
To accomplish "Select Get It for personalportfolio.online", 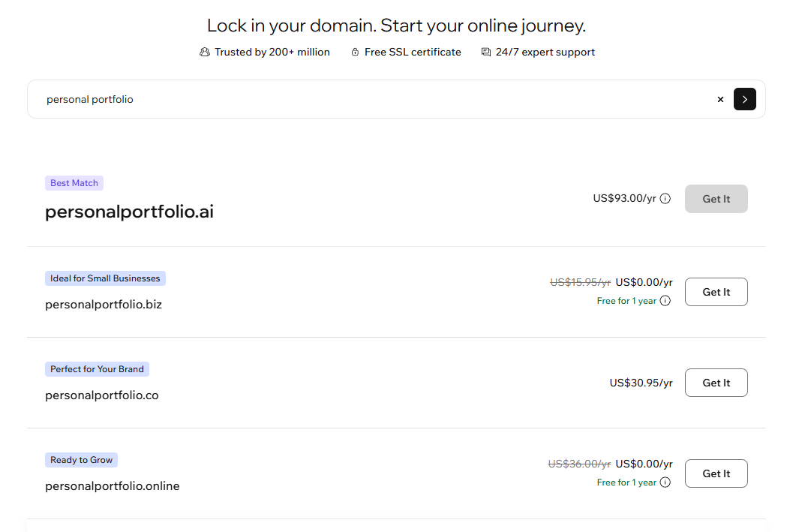I will point(716,473).
